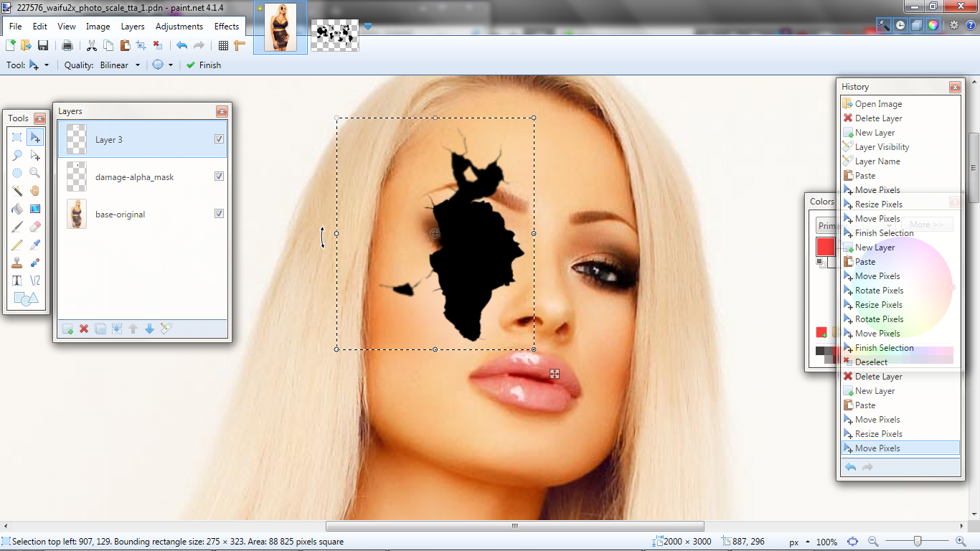Open the View menu
The width and height of the screenshot is (980, 551).
(x=67, y=27)
